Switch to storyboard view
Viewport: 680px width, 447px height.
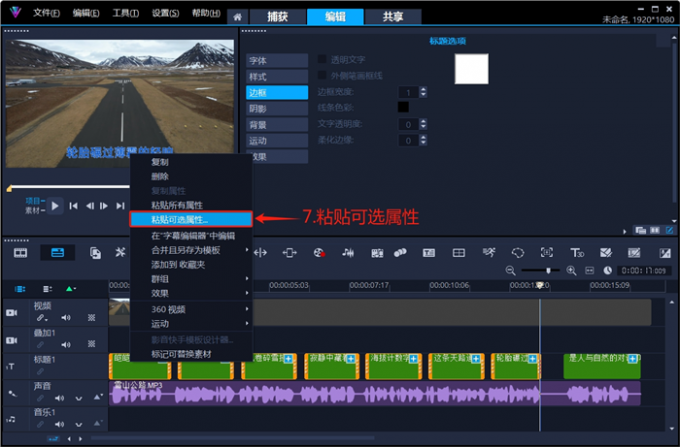(20, 253)
